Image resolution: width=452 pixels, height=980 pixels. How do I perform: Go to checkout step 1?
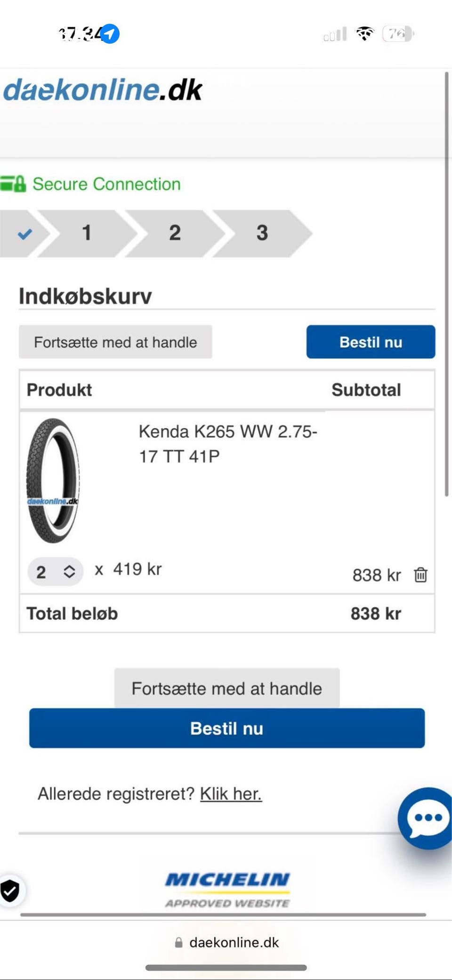[x=87, y=233]
